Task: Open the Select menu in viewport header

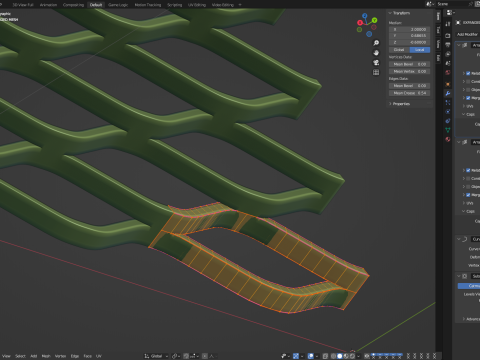Action: (x=20, y=356)
